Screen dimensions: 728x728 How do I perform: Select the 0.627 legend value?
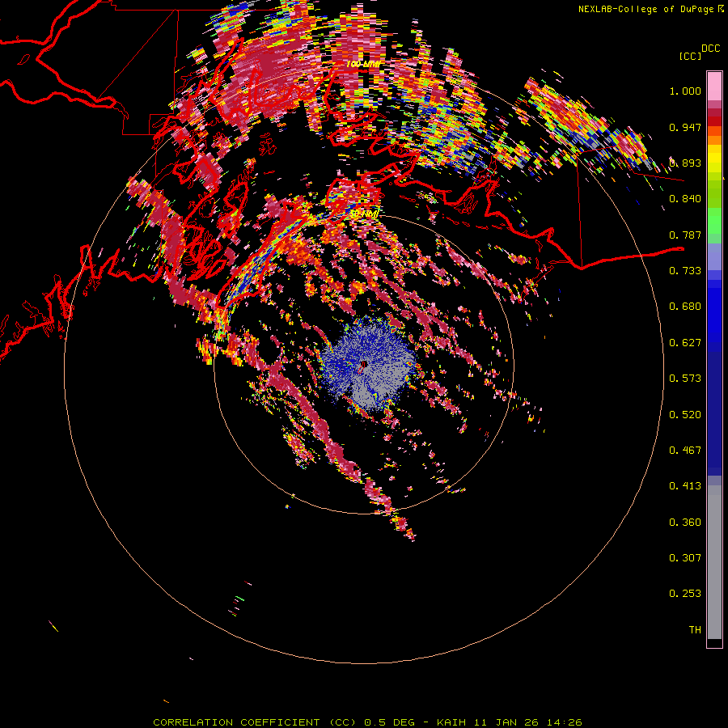685,343
